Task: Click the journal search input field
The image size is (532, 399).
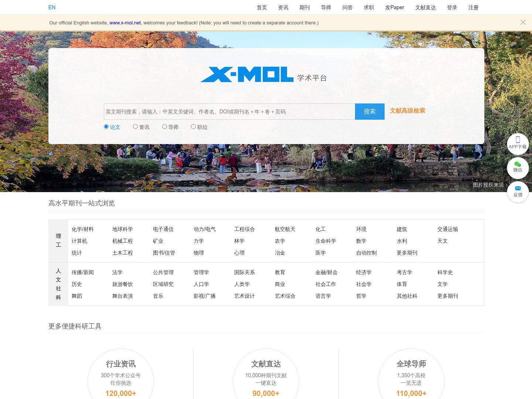Action: (x=229, y=112)
